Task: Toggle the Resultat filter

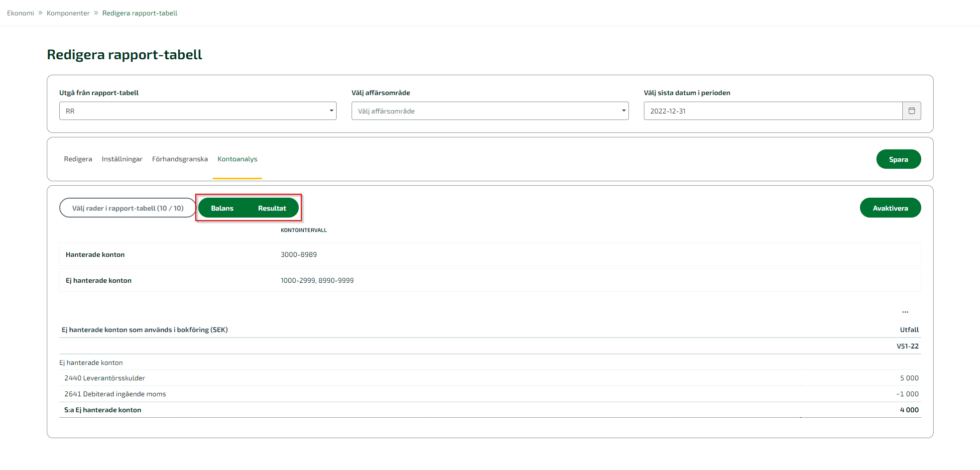Action: click(272, 208)
